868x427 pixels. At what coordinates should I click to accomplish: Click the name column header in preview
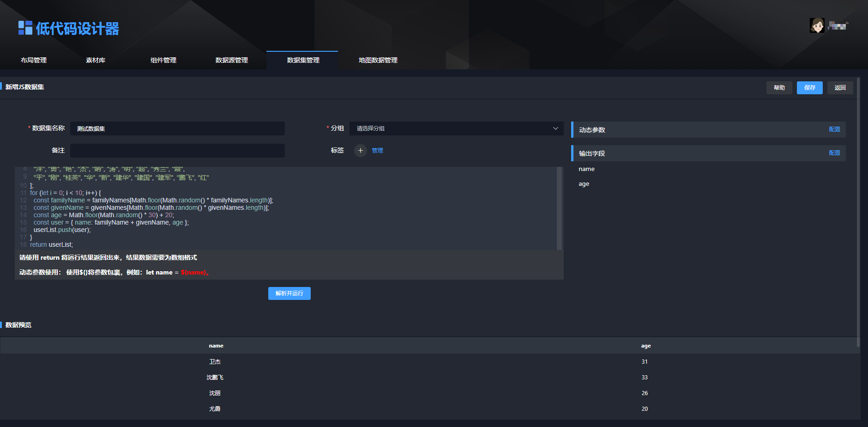coord(216,346)
